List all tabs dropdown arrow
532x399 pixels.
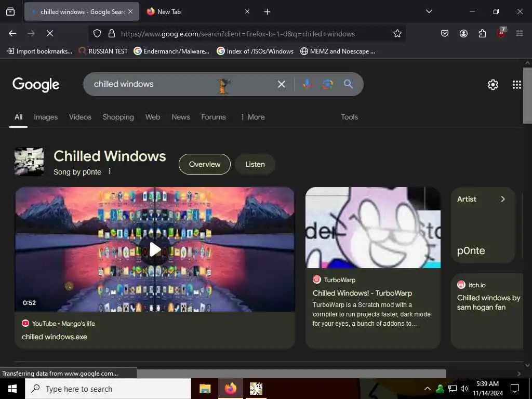click(429, 11)
